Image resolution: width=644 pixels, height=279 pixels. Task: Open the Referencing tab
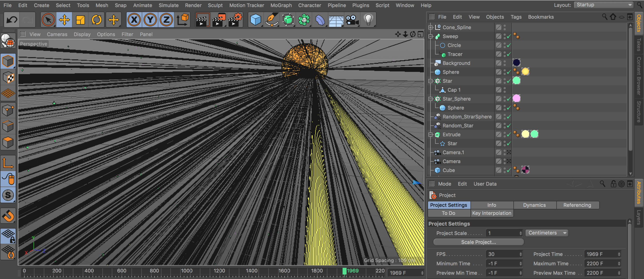click(577, 205)
